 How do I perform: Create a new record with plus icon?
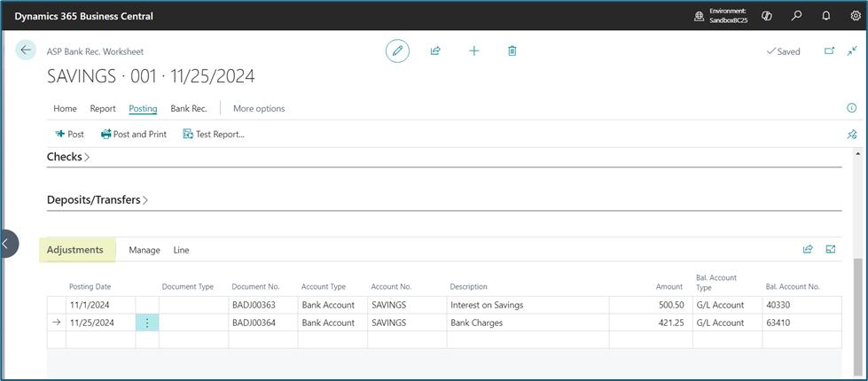[473, 51]
